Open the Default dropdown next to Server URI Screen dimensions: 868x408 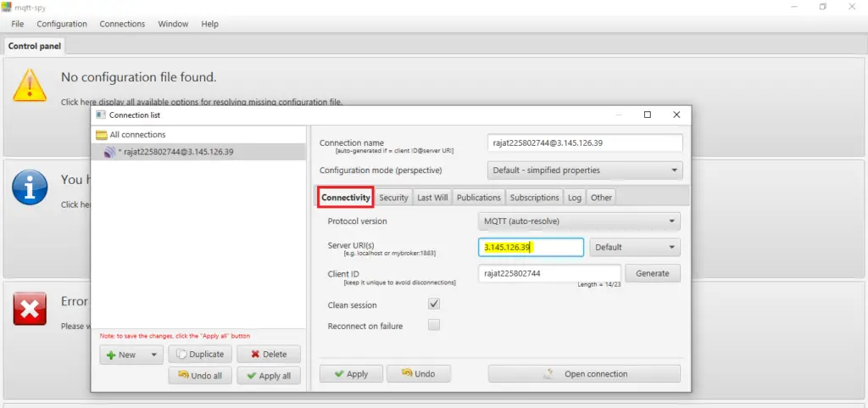pos(634,248)
